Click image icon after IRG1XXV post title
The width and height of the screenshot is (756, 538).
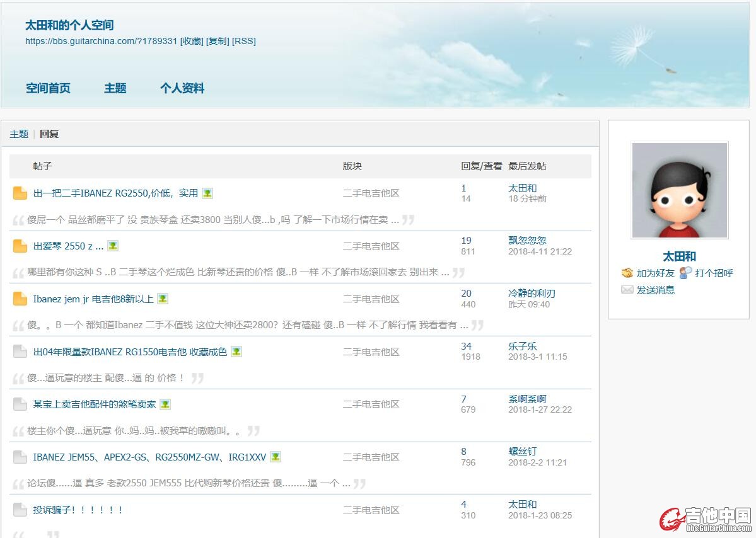(276, 457)
